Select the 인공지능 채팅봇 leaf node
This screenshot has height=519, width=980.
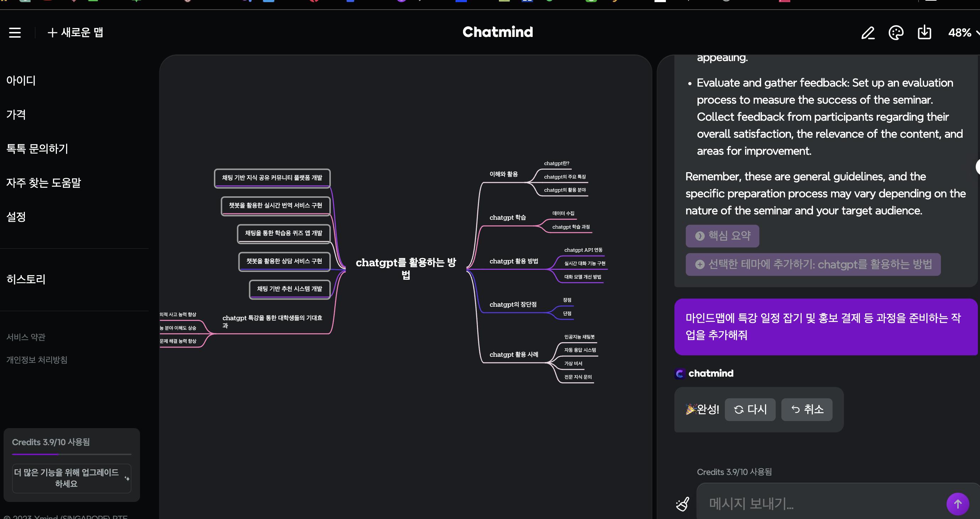click(579, 337)
